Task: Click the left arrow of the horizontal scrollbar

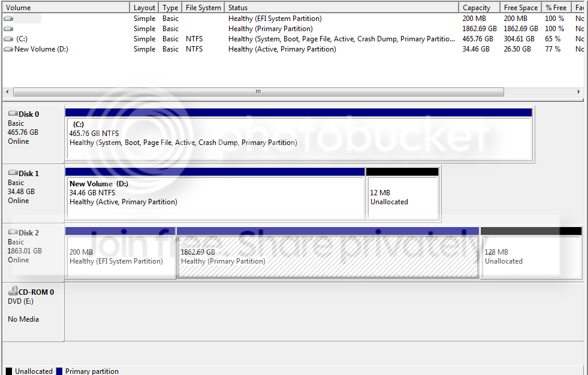Action: [x=7, y=92]
